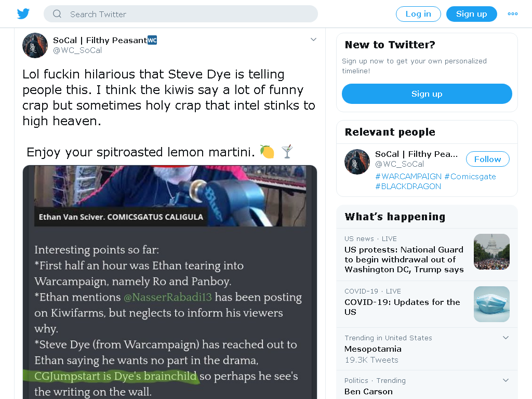The image size is (532, 399).
Task: Expand the Ben Carson trend options chevron
Action: (x=506, y=380)
